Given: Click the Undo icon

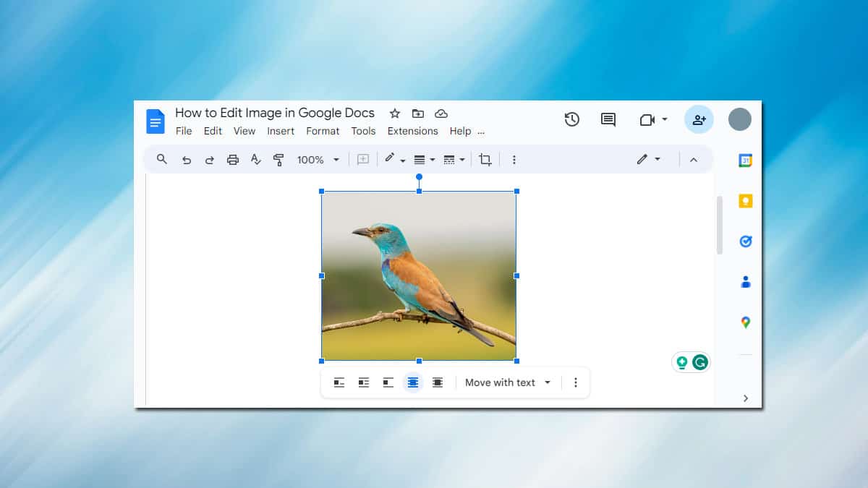Looking at the screenshot, I should click(186, 159).
